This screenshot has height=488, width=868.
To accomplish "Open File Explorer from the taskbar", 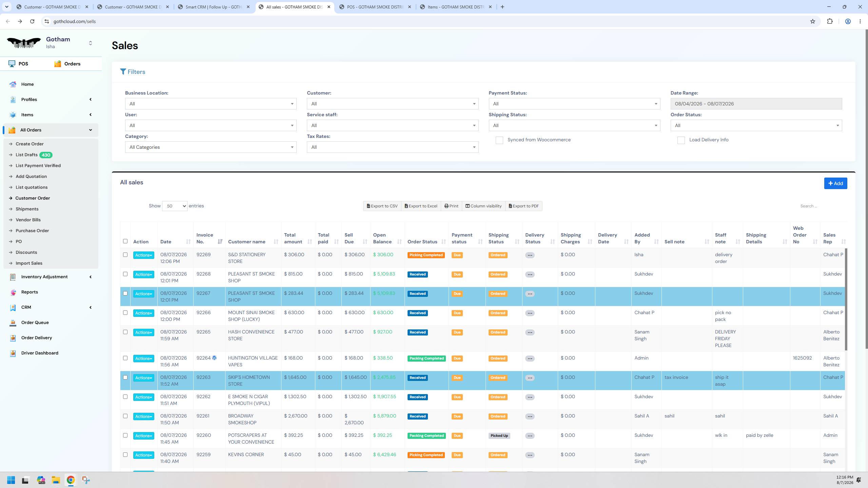I will tap(56, 480).
